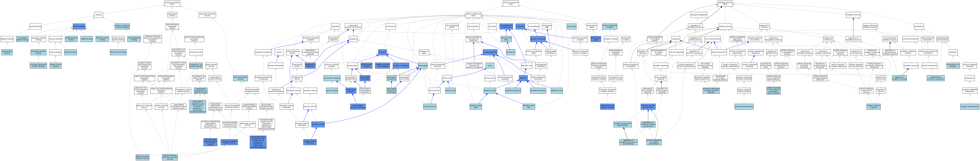The width and height of the screenshot is (980, 161).
Task: Select the 'transporter activity' node
Action: [172, 15]
